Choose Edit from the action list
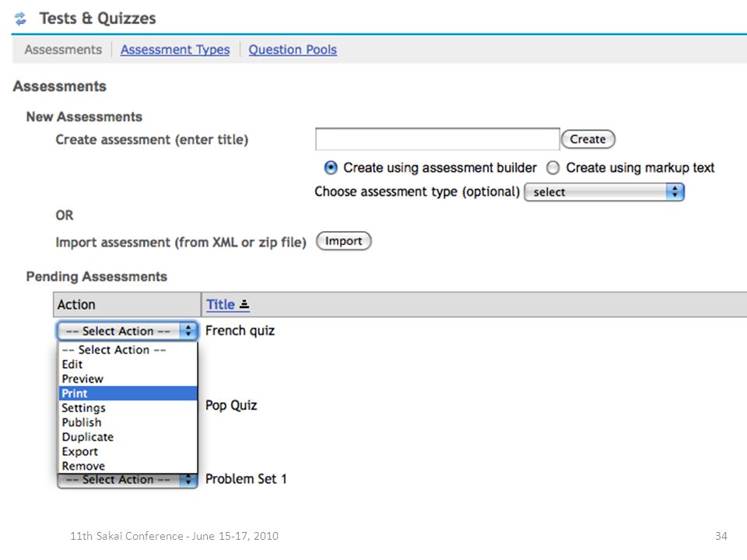This screenshot has height=560, width=747. (128, 364)
